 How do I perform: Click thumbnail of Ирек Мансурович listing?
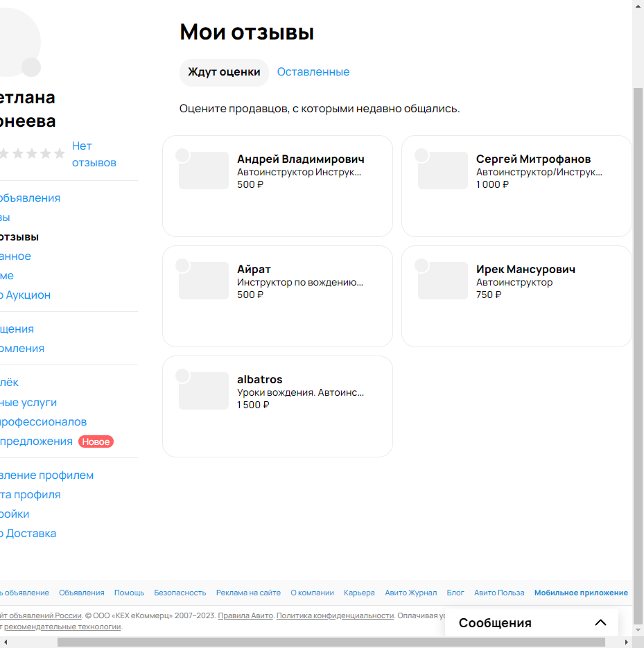443,281
